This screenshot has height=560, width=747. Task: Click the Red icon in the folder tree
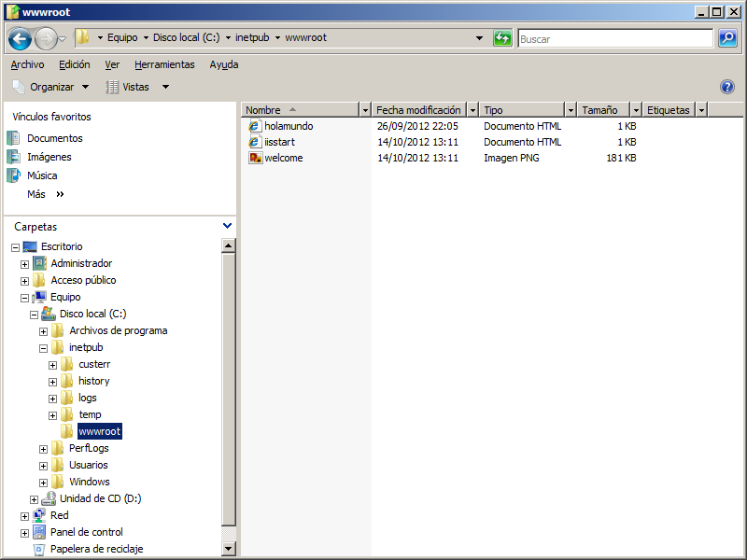[x=37, y=514]
